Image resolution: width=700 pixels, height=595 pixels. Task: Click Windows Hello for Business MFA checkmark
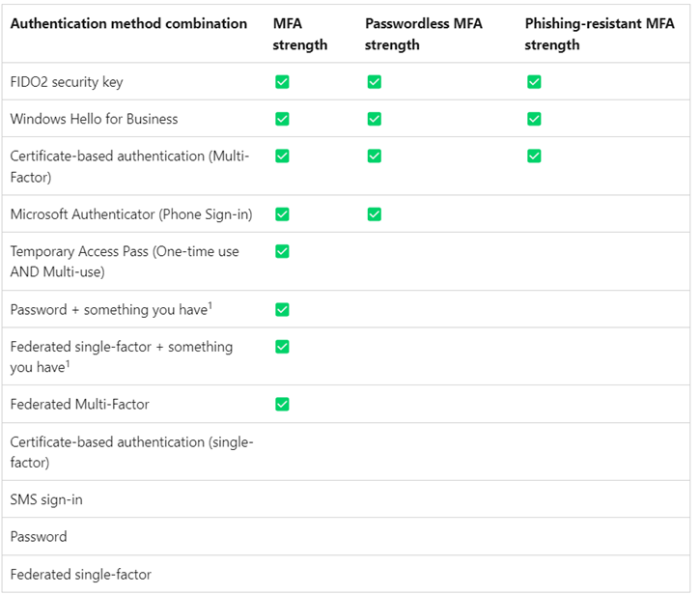(282, 119)
